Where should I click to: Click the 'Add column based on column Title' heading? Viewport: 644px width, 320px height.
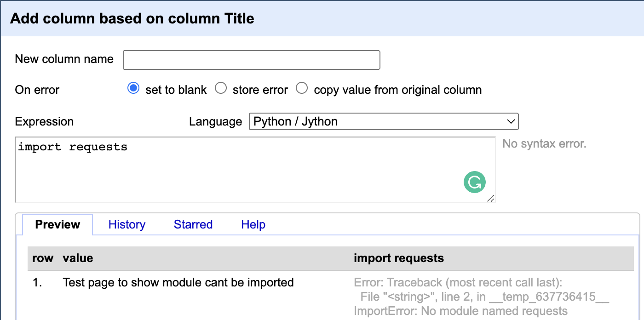(x=132, y=18)
